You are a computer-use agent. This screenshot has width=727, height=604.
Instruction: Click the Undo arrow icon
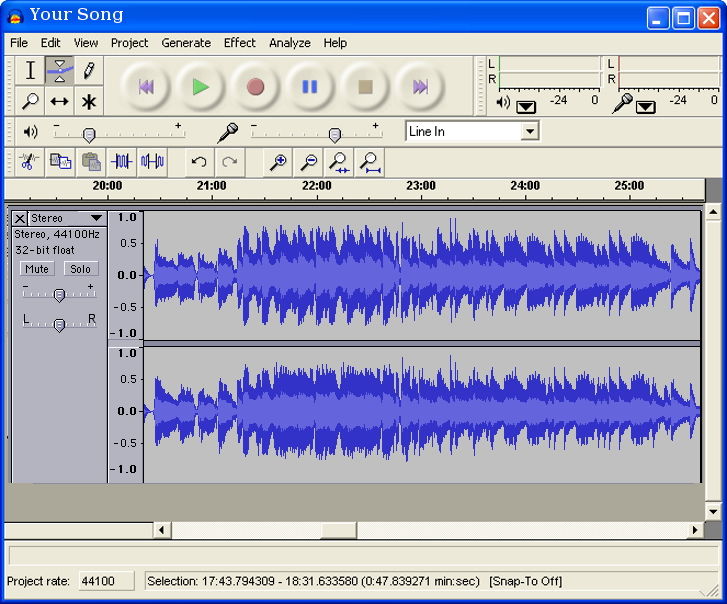199,162
